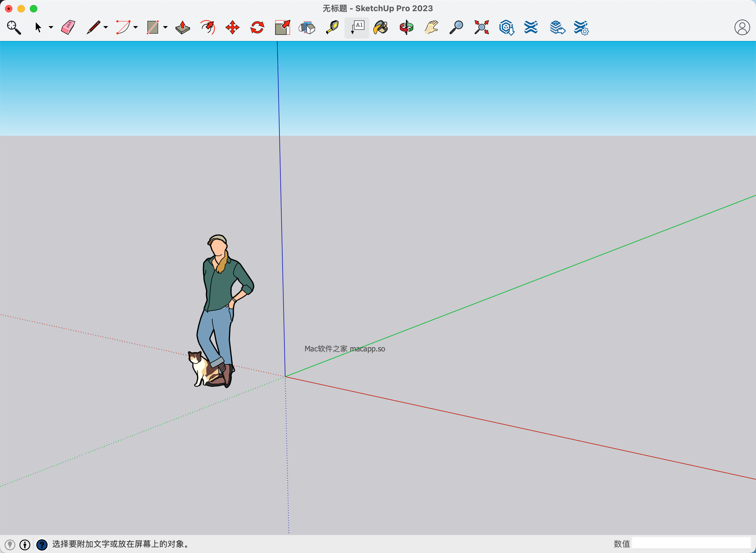This screenshot has width=756, height=553.
Task: Open Extension Manager gear icon
Action: pos(581,27)
